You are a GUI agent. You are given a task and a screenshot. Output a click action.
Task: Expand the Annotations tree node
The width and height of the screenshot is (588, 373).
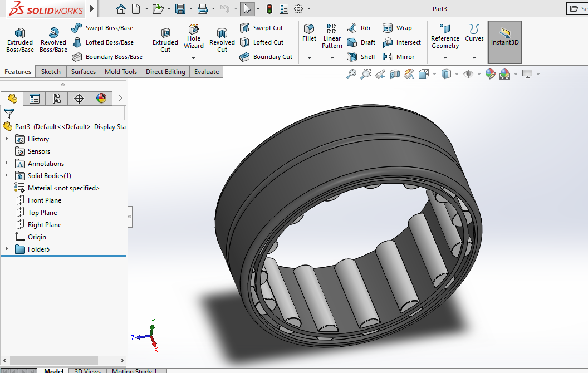pos(6,163)
